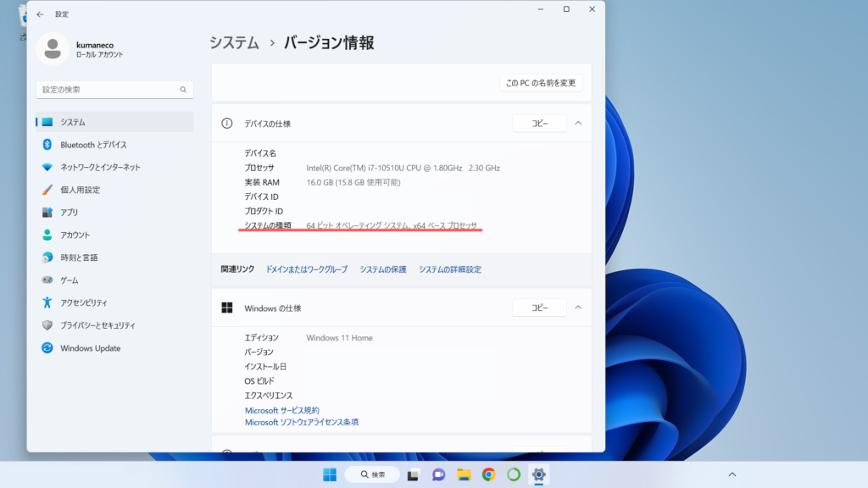Open the Start menu on taskbar

coord(330,474)
